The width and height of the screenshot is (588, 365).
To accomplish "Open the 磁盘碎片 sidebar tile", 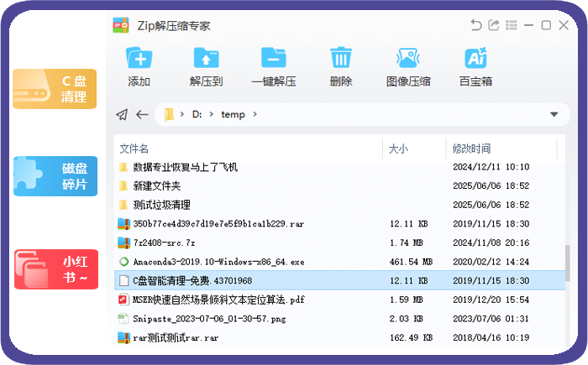I will tap(55, 176).
